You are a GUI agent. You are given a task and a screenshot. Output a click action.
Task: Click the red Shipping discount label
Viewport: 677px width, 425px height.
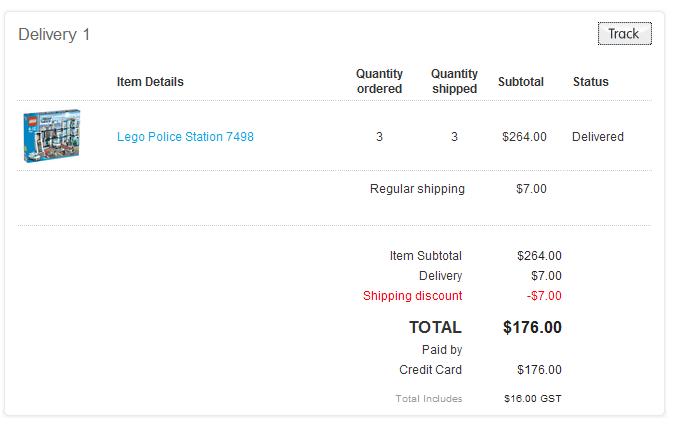click(412, 296)
